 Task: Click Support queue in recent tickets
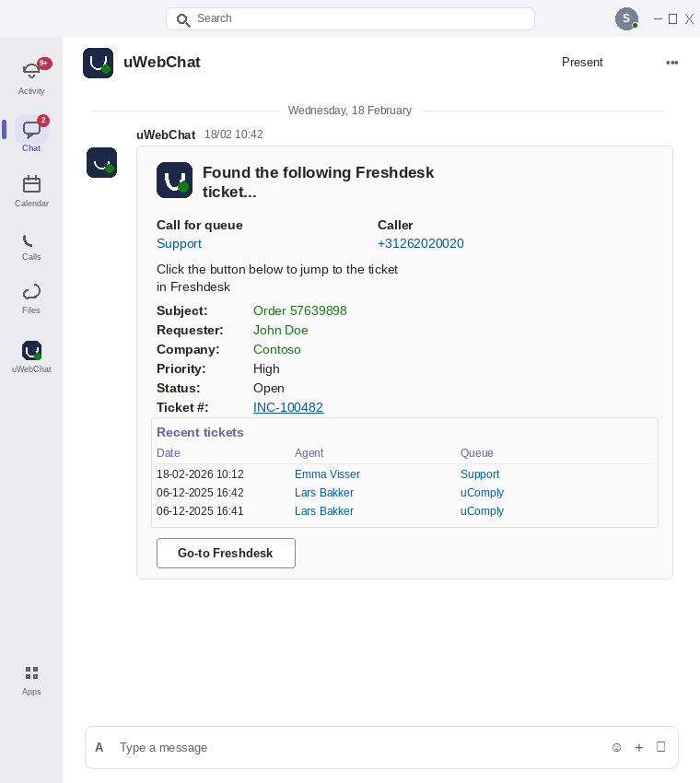[x=480, y=474]
